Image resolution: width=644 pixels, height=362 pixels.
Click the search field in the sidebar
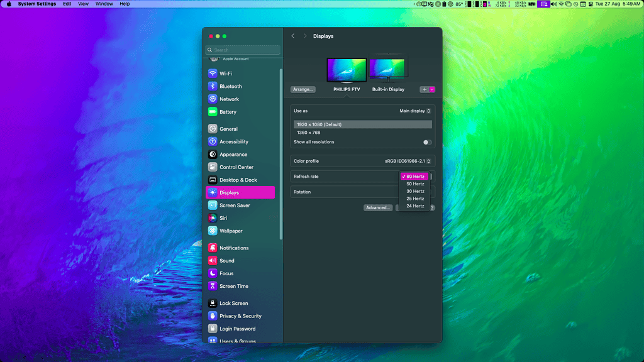[243, 49]
